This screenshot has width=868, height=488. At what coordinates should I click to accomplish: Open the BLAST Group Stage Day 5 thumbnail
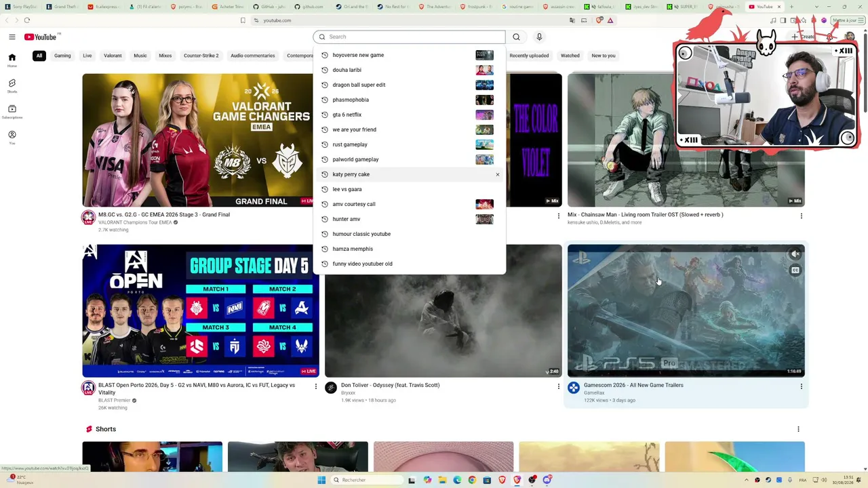click(x=201, y=310)
